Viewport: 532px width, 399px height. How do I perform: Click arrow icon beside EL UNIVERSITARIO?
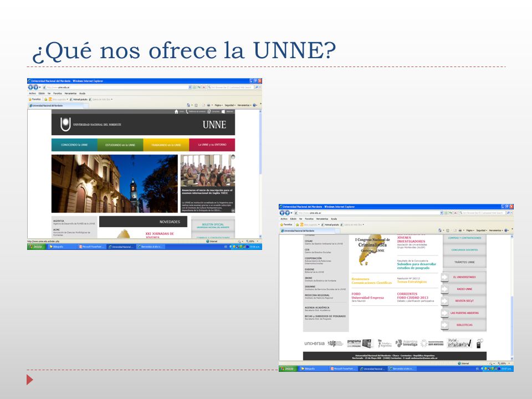(x=444, y=277)
